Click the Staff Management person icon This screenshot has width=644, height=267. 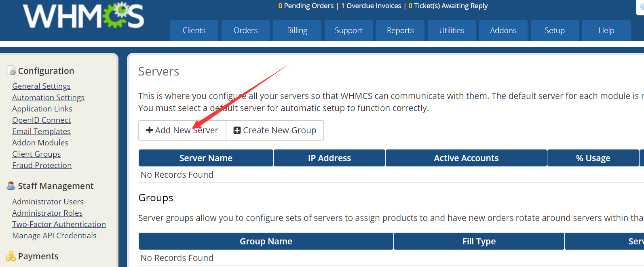pos(11,186)
